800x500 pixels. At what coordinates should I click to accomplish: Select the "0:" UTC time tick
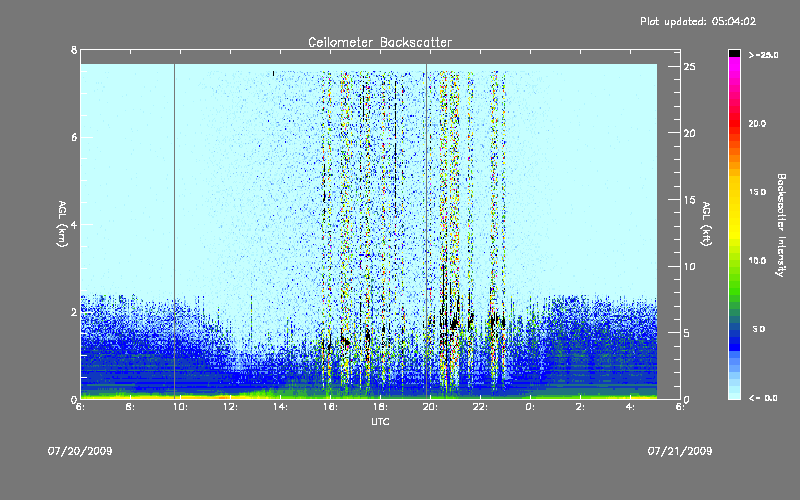click(x=530, y=407)
